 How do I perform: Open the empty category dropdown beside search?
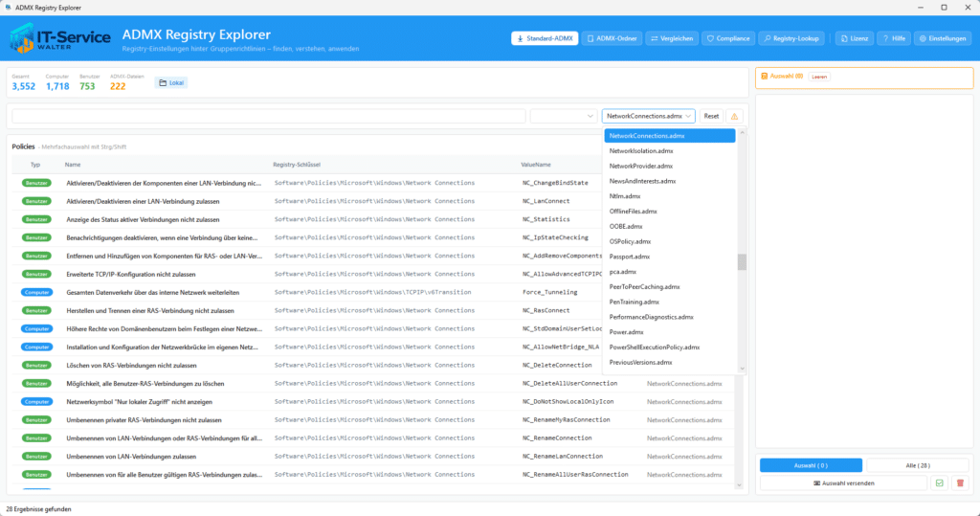[x=563, y=116]
